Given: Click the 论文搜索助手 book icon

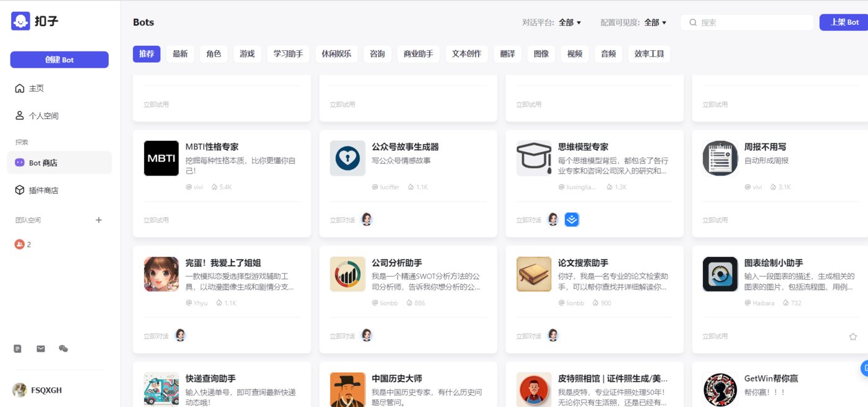Looking at the screenshot, I should tap(534, 274).
